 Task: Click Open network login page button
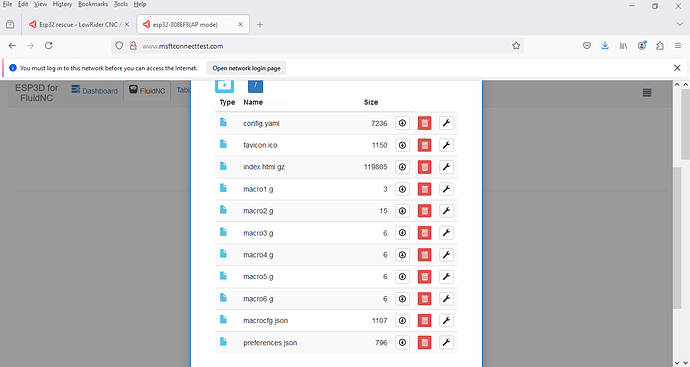tap(246, 68)
